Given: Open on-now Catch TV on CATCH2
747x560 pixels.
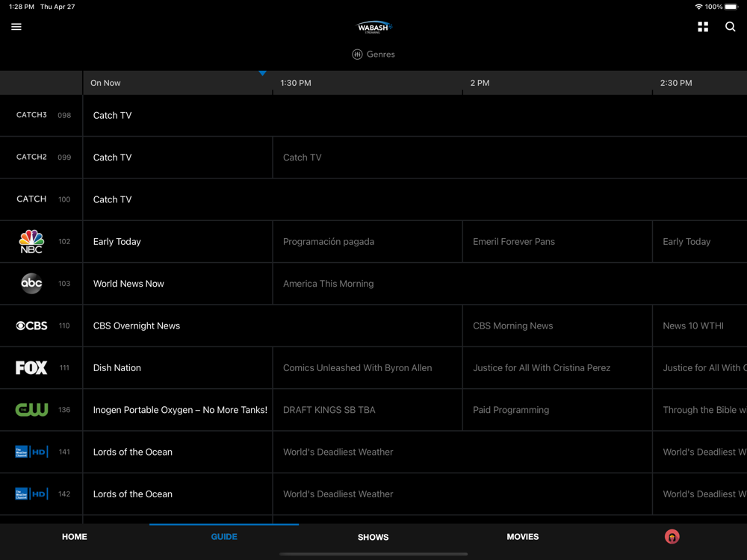Looking at the screenshot, I should (178, 157).
